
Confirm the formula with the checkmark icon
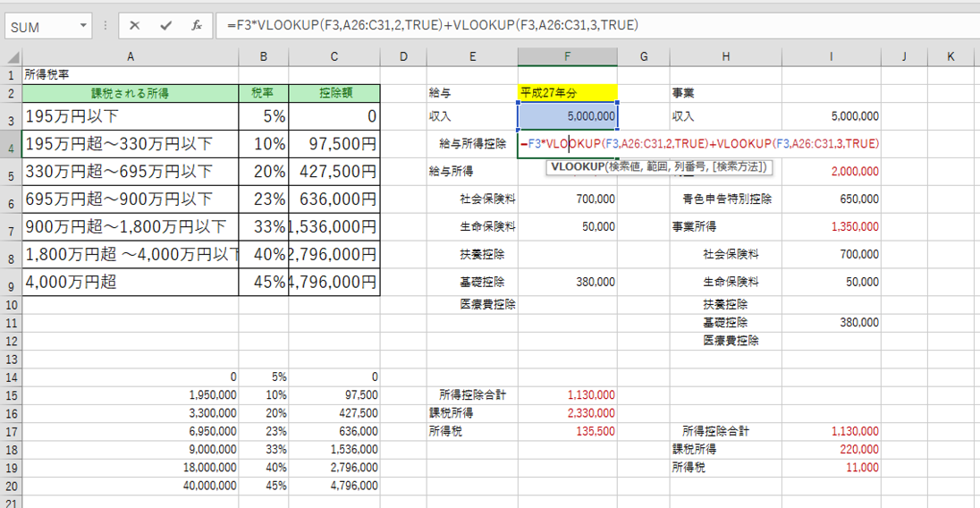click(x=165, y=26)
